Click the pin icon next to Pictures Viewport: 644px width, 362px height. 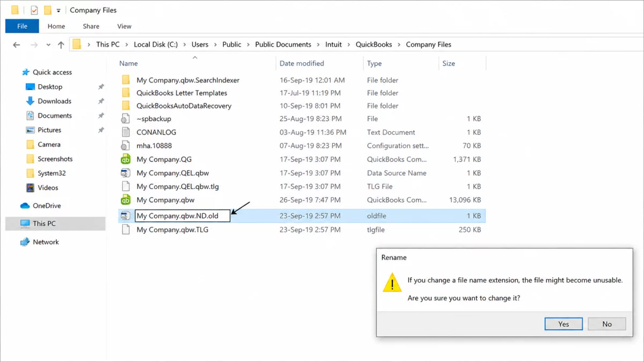click(x=101, y=130)
